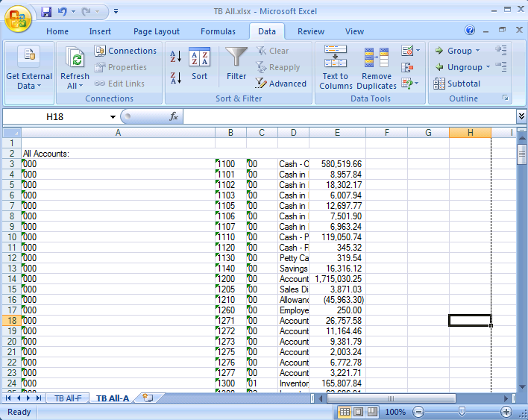Sort Z to A descending
This screenshot has width=528, height=420.
pos(176,78)
